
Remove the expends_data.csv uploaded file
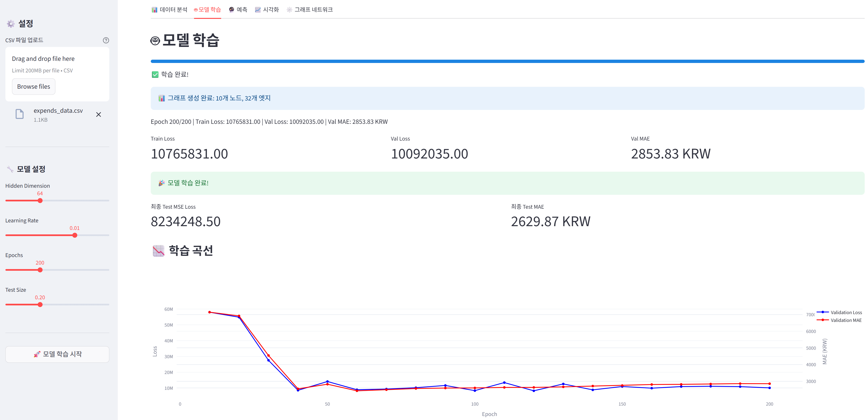98,115
